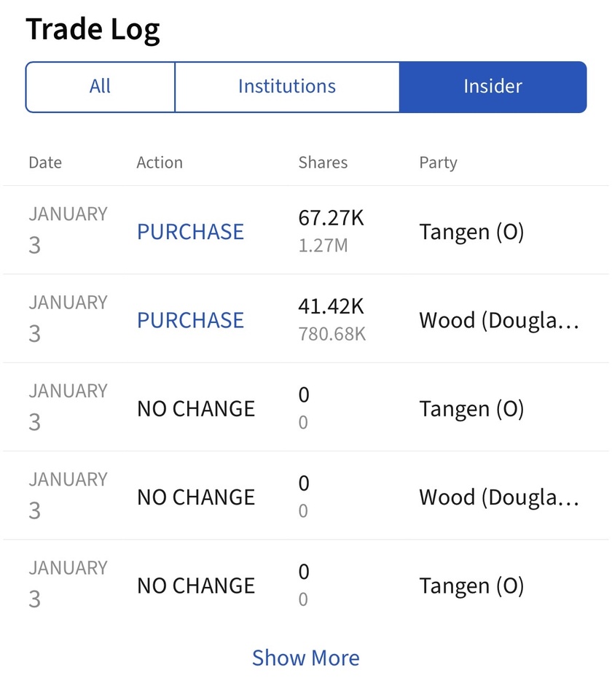Select Wood party in the NO CHANGE row
The height and width of the screenshot is (700, 612).
(x=499, y=497)
